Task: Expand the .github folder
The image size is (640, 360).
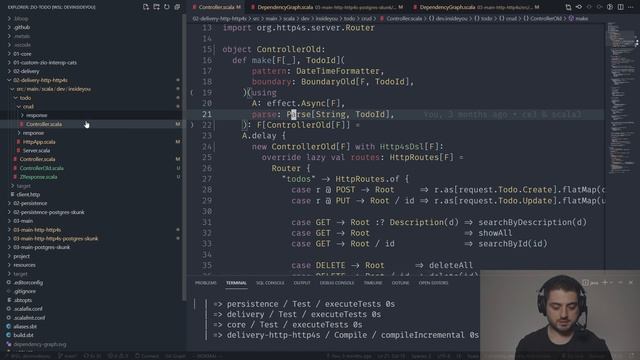Action: pyautogui.click(x=9, y=27)
